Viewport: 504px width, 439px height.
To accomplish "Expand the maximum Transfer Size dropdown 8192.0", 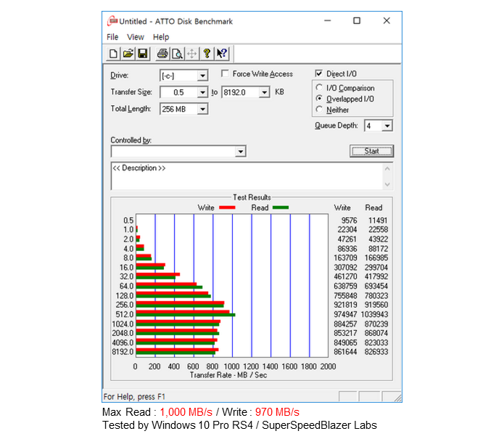I will tap(264, 93).
